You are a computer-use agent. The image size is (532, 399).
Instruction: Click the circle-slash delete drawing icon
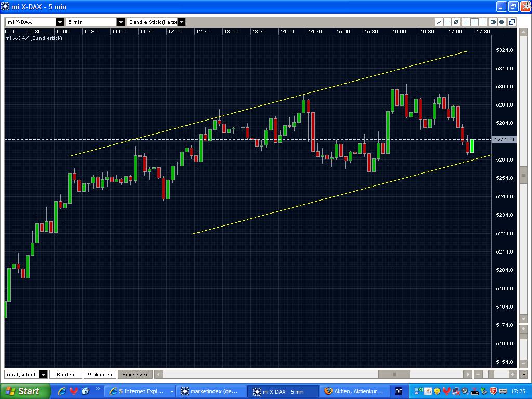tap(456, 22)
